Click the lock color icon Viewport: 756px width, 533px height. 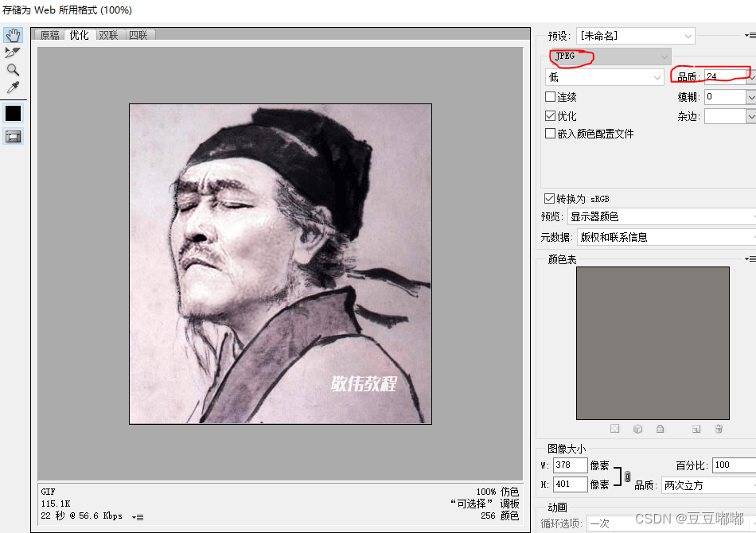click(x=660, y=429)
